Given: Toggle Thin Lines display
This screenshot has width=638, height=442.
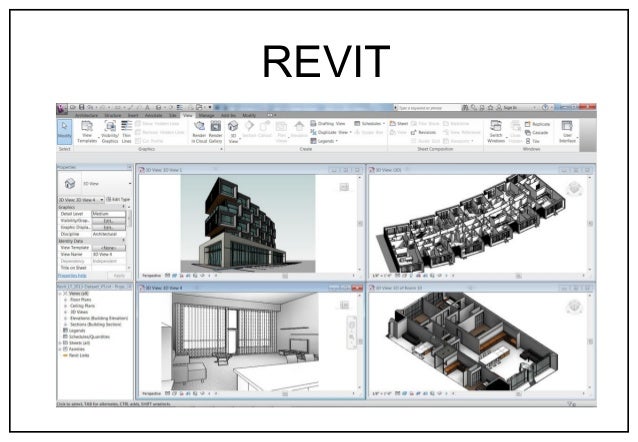Looking at the screenshot, I should (127, 132).
